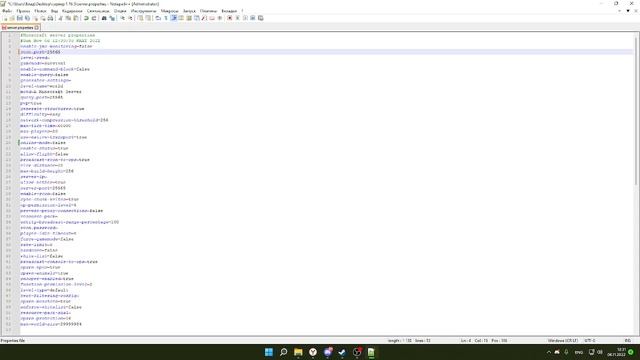Viewport: 640px width, 360px height.
Task: Click the vertical scrollbar of the editor
Action: point(636,110)
